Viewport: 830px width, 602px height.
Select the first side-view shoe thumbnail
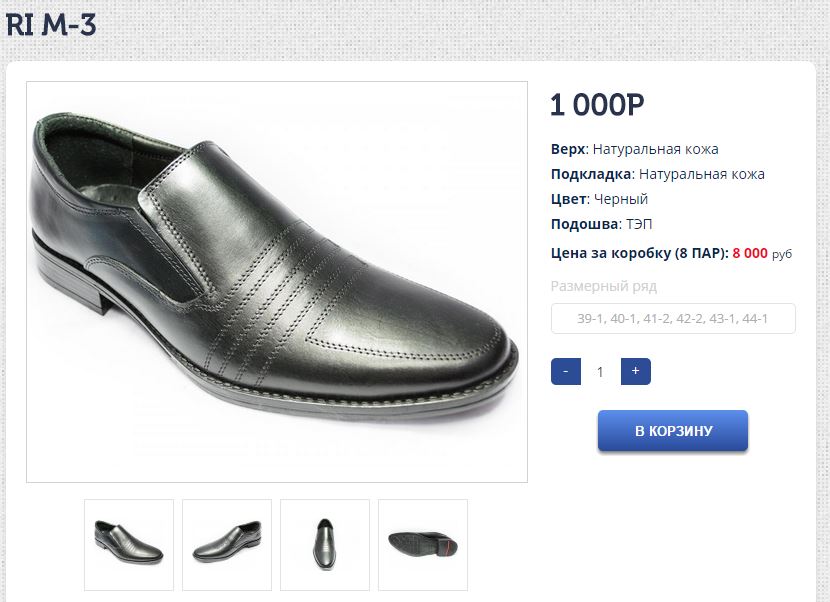pyautogui.click(x=129, y=545)
